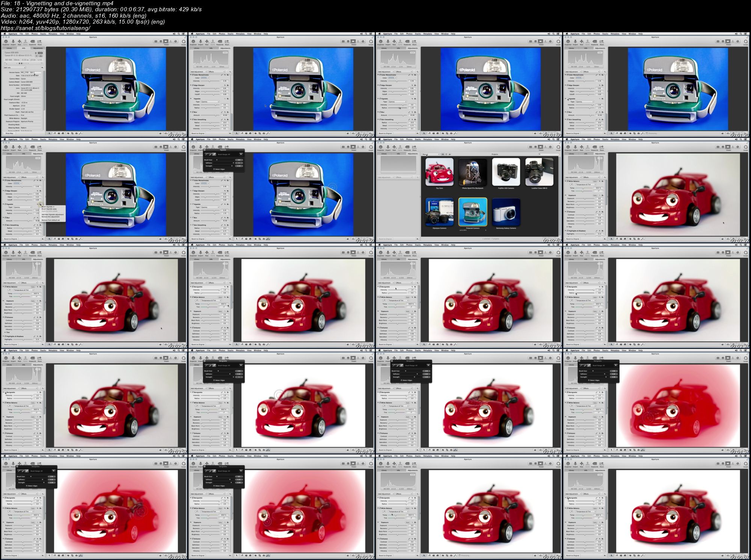In the 00:04:17 frame, click the White Balance Auto button
This screenshot has width=751, height=560.
[x=220, y=403]
